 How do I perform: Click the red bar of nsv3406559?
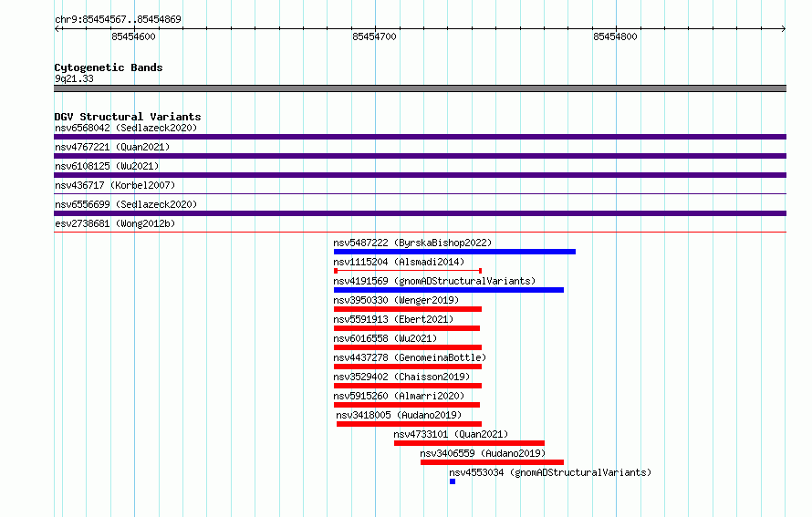[492, 462]
